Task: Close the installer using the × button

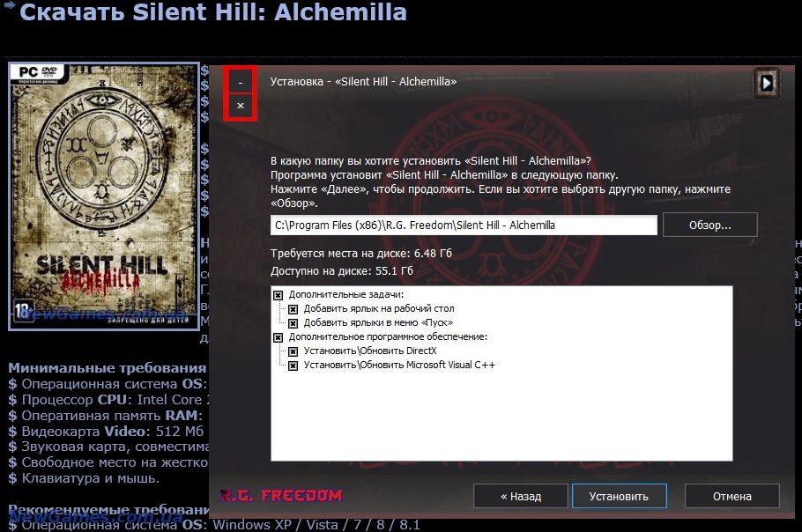Action: point(241,106)
